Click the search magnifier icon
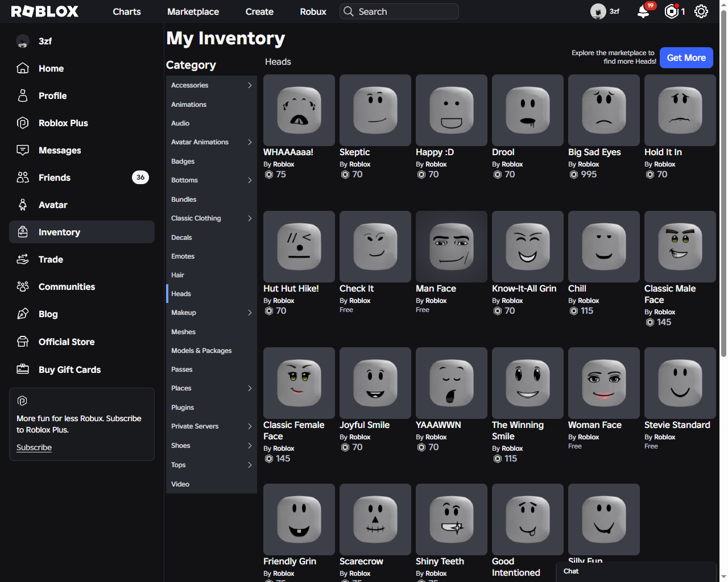 pyautogui.click(x=349, y=11)
